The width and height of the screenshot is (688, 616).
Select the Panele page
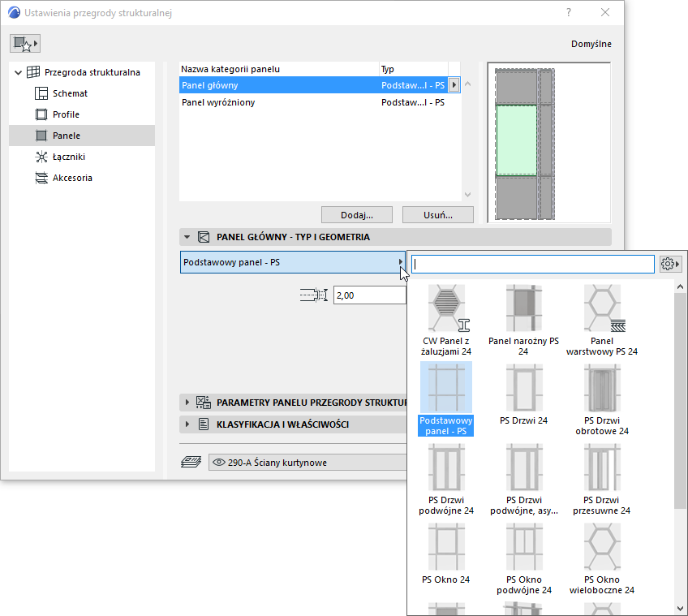(82, 136)
